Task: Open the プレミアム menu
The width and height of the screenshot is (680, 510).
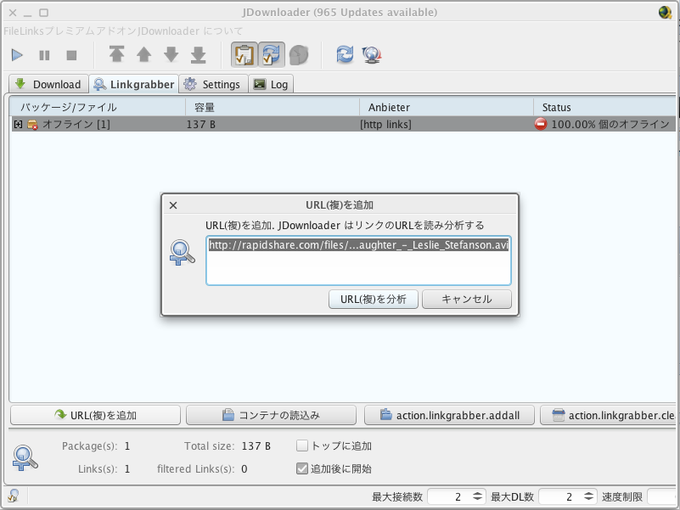Action: click(x=68, y=31)
